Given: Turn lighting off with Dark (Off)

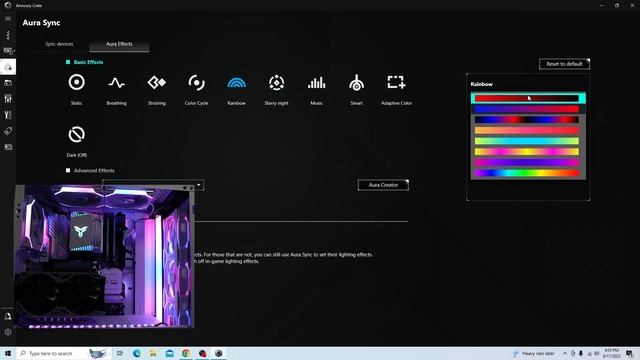Looking at the screenshot, I should pyautogui.click(x=76, y=135).
